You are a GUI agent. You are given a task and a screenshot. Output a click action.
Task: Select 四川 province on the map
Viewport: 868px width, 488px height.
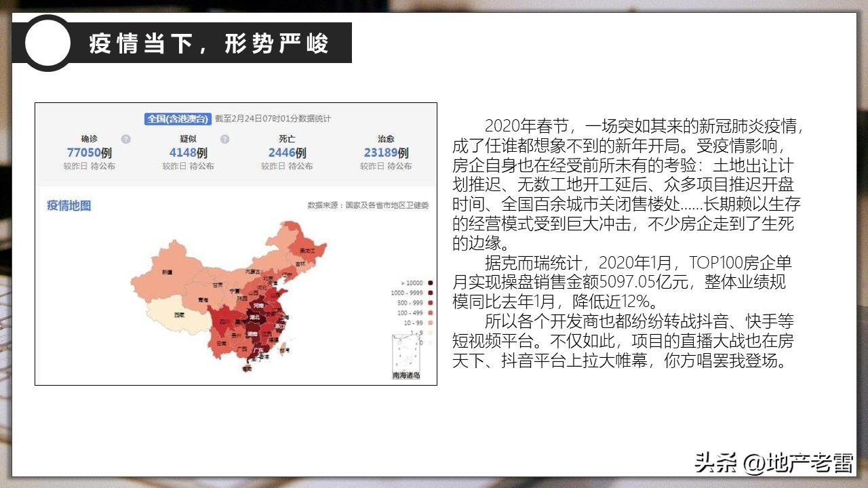224,321
